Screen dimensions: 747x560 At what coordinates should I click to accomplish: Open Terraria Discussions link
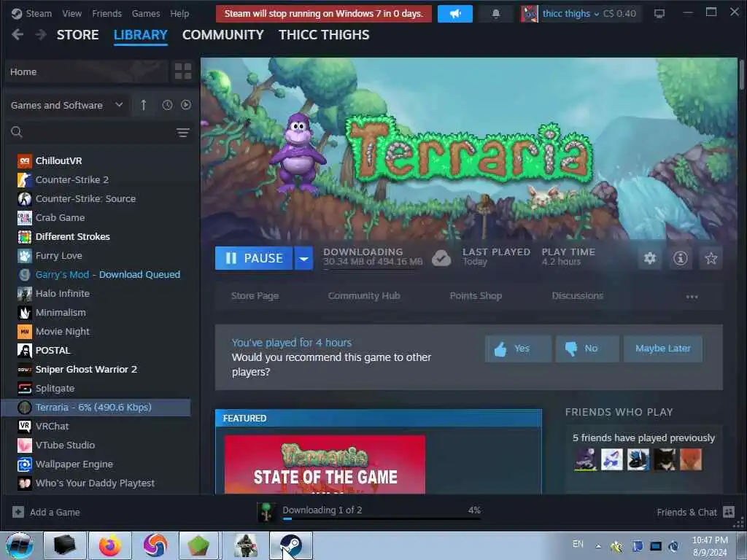click(578, 296)
